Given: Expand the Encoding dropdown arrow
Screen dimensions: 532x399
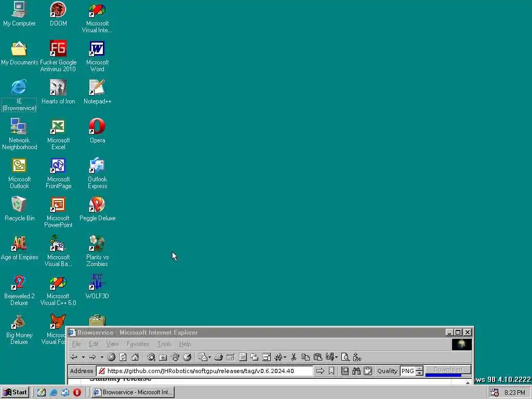Looking at the screenshot, I should click(x=336, y=357).
